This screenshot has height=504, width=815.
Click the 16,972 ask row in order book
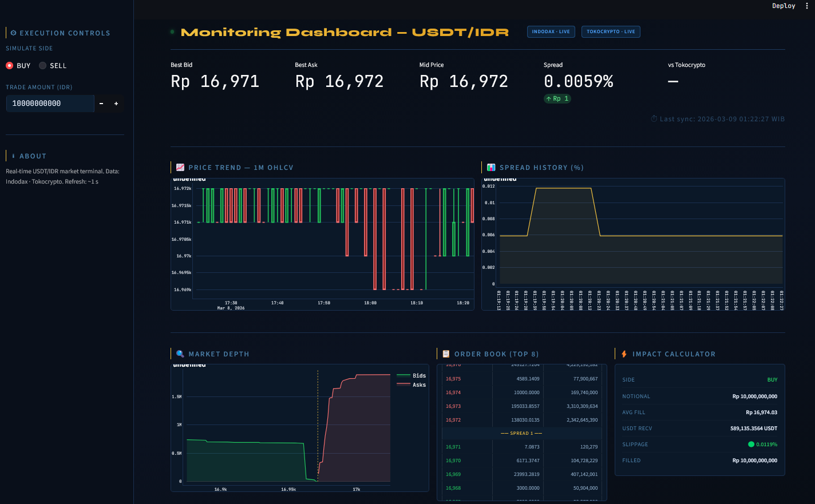pos(521,420)
